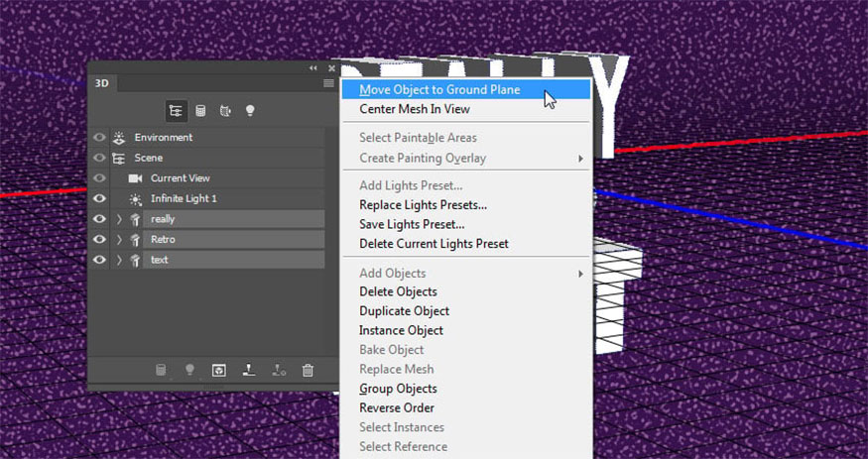
Task: Choose Delete Current Lights Preset
Action: click(466, 243)
